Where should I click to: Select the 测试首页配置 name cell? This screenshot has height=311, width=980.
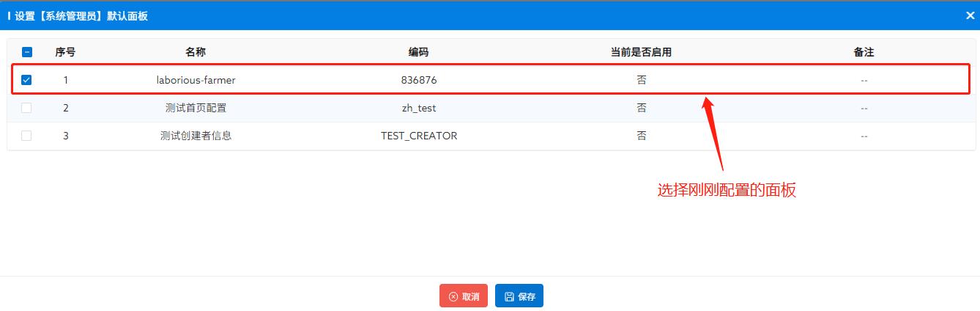[x=196, y=108]
